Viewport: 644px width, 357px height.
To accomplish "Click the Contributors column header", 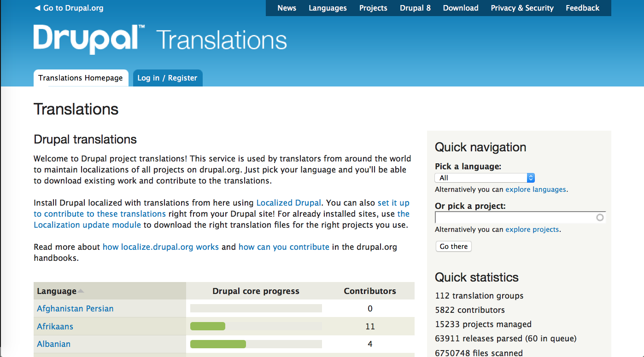I will tap(370, 291).
